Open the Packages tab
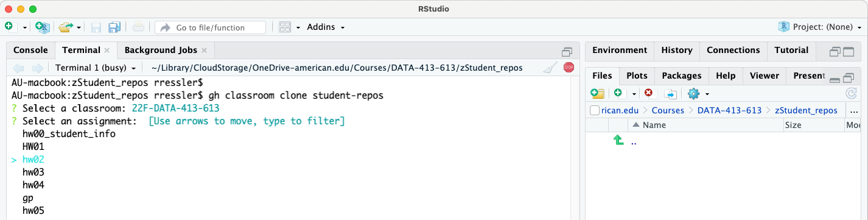Image resolution: width=868 pixels, height=220 pixels. 681,76
